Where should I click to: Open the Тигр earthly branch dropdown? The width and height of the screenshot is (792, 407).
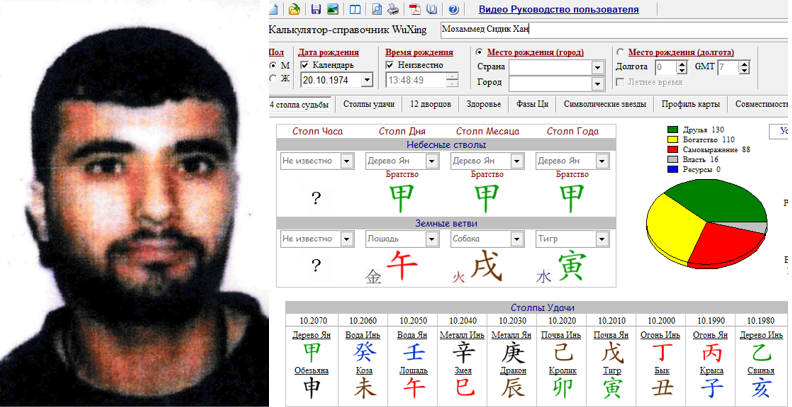coord(602,239)
